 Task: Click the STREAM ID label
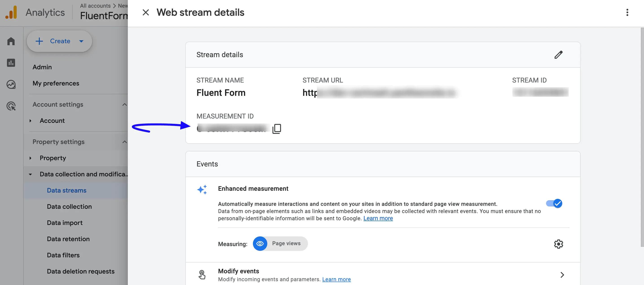[529, 80]
